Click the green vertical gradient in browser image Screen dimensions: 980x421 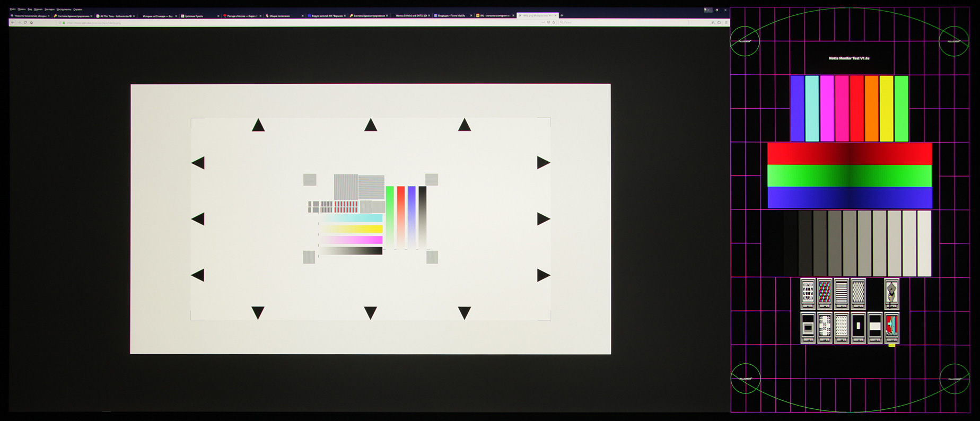390,217
